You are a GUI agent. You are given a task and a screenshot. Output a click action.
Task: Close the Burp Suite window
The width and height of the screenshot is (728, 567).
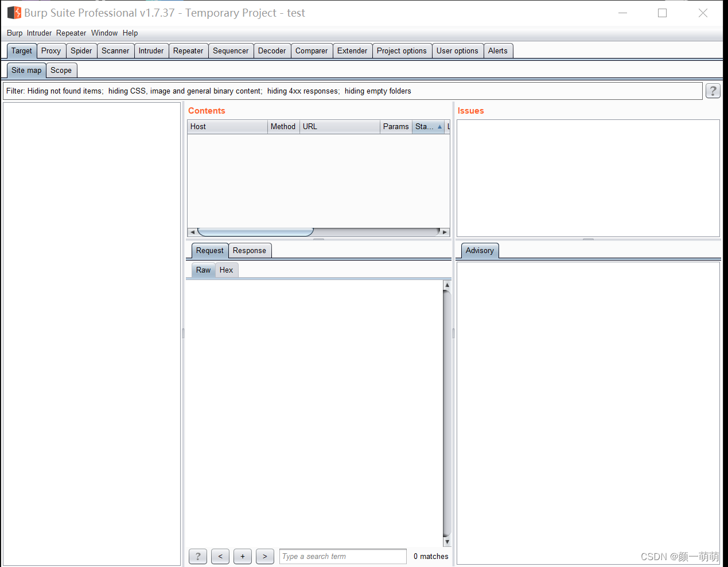703,13
